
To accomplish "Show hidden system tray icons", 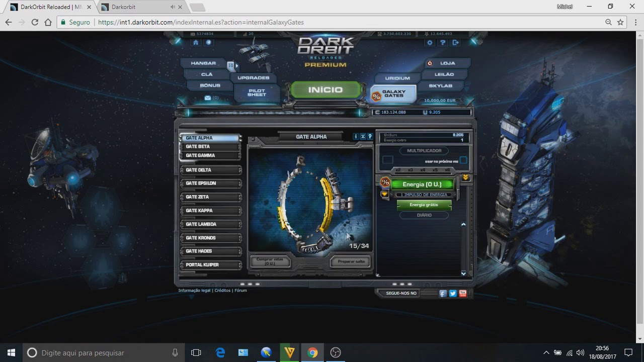I will (x=546, y=352).
